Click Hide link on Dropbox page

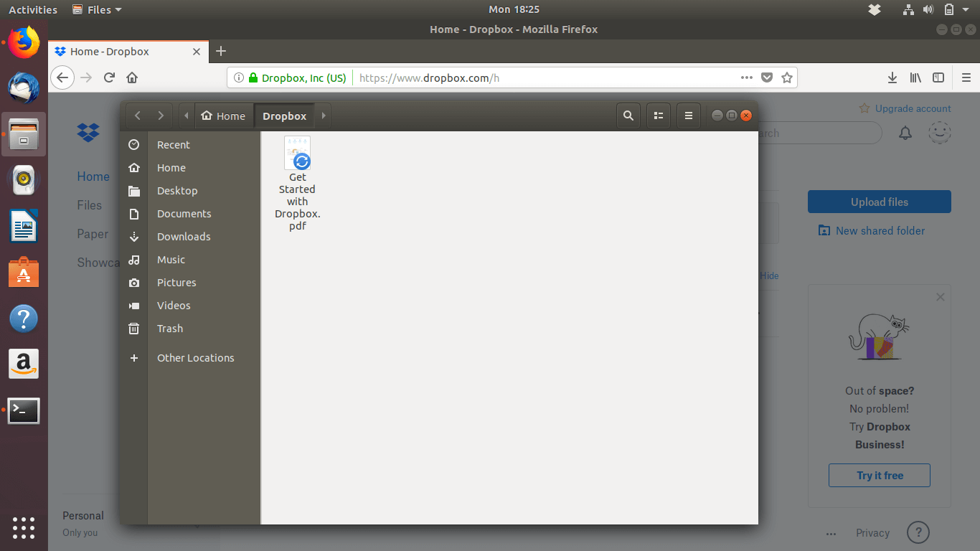coord(769,275)
